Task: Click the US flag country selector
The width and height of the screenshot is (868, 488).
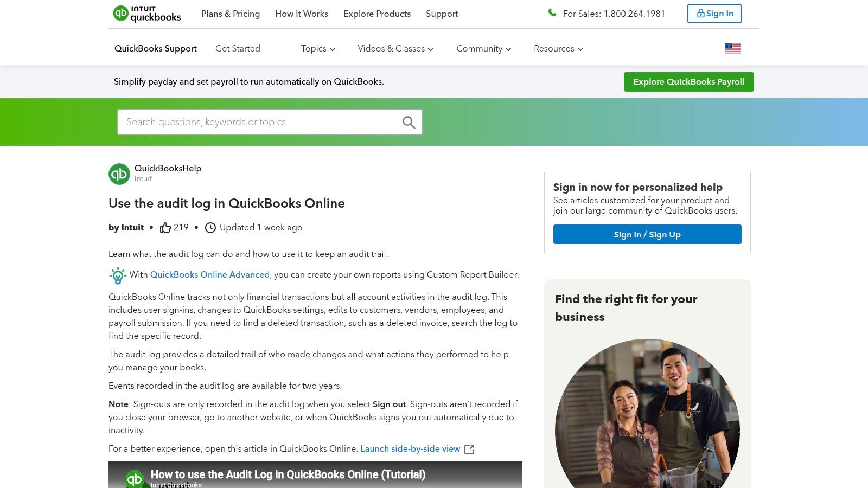Action: [732, 48]
